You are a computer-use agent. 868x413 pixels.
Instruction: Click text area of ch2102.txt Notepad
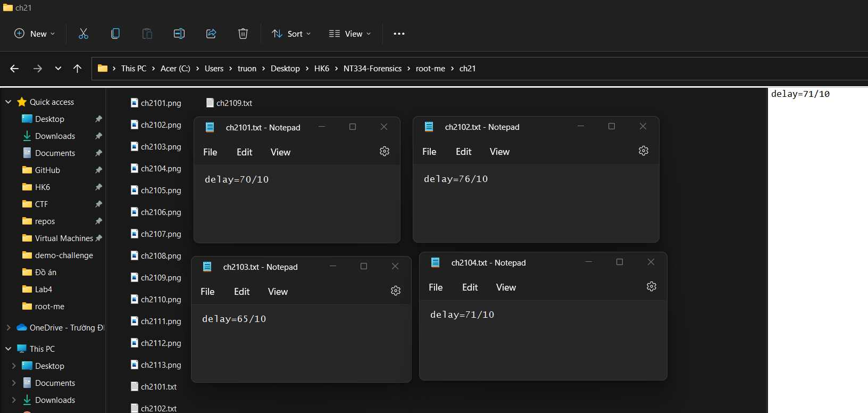click(x=536, y=203)
